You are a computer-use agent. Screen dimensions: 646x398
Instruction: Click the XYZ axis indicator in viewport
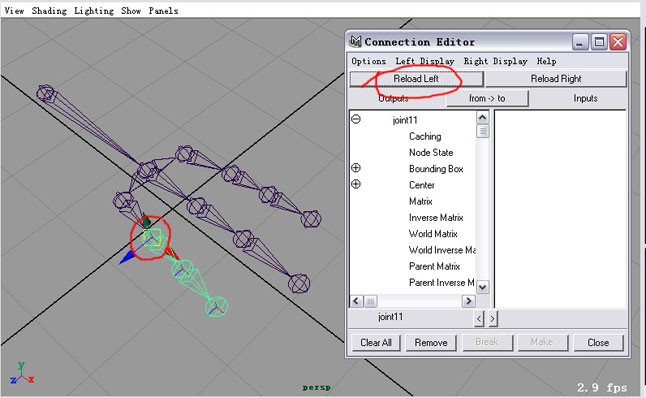(22, 374)
